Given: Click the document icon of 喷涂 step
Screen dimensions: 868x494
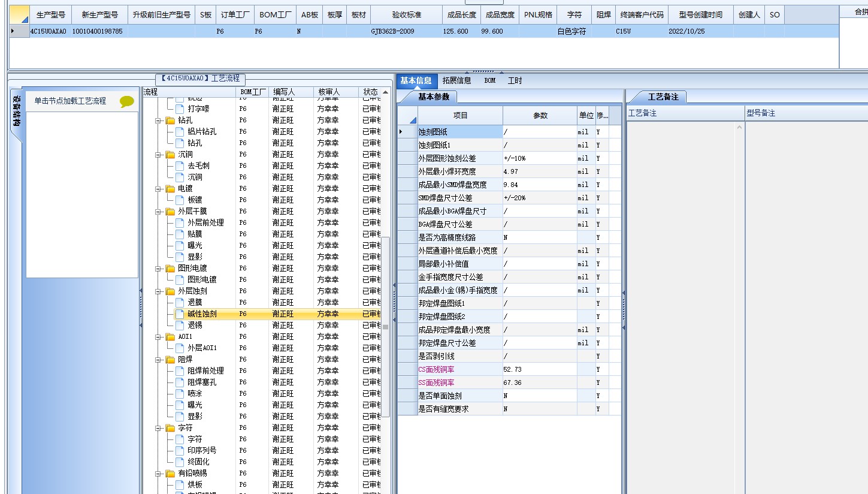Looking at the screenshot, I should [180, 393].
